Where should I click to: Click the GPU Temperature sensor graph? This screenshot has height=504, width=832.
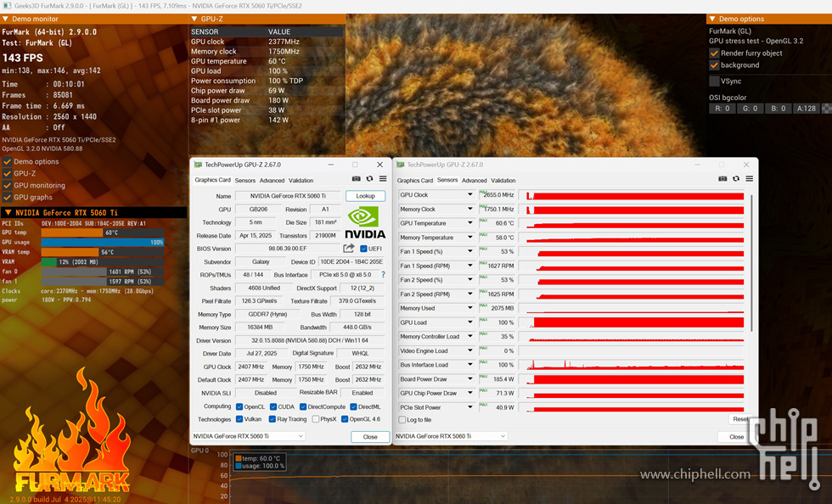tap(631, 223)
